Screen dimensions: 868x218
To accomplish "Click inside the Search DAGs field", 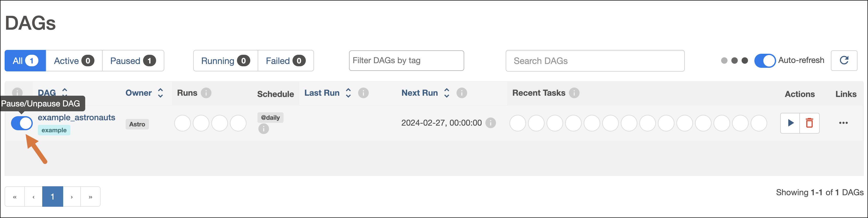I will point(595,61).
